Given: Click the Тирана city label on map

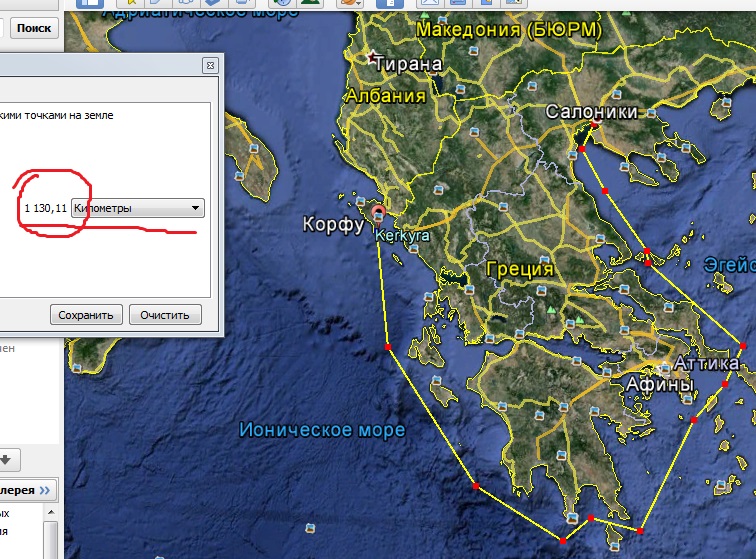Looking at the screenshot, I should [x=407, y=64].
